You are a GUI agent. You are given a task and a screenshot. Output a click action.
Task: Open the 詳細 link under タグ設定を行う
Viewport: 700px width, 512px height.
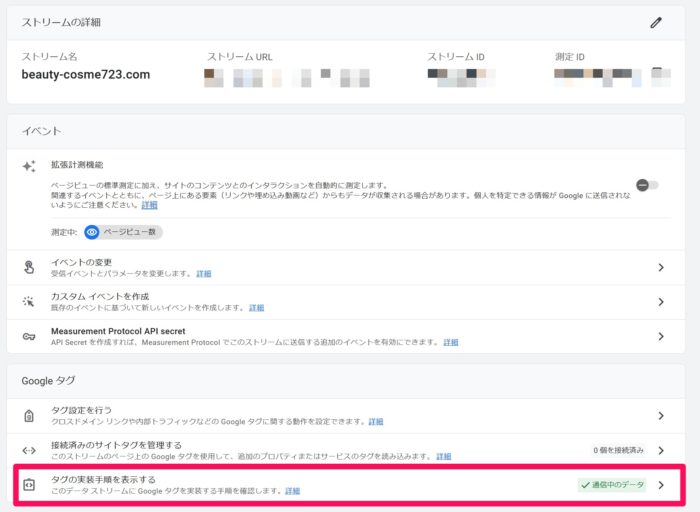tap(376, 421)
